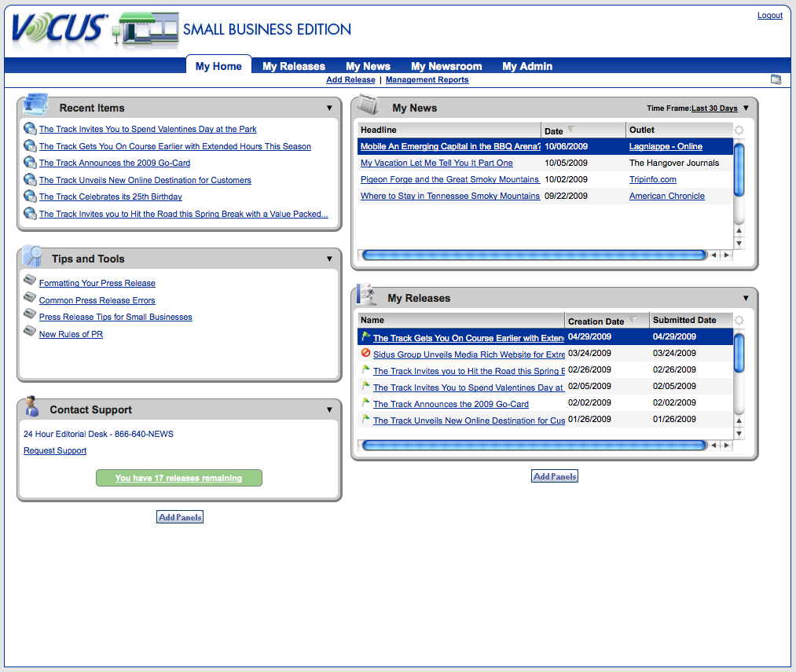This screenshot has height=672, width=796.
Task: Click globe icon beside Valentines Day at the Park
Action: (30, 129)
